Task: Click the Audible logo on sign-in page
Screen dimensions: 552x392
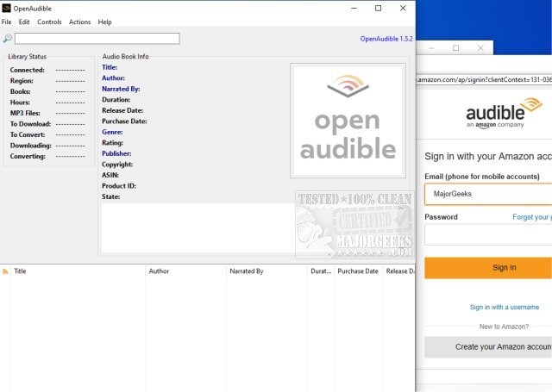Action: tap(506, 115)
